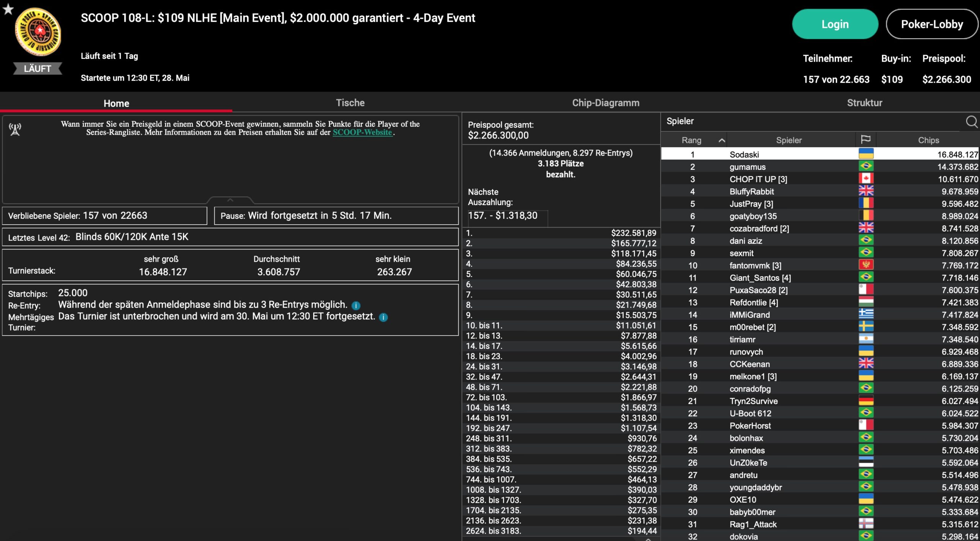Screen dimensions: 980x541
Task: Select player row youngdaddybr
Action: pyautogui.click(x=820, y=487)
